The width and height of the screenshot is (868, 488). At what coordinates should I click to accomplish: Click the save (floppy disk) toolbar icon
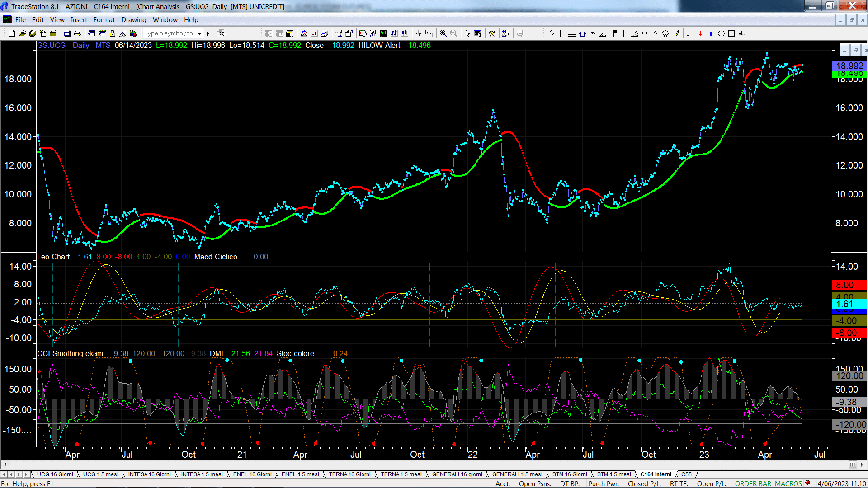33,33
